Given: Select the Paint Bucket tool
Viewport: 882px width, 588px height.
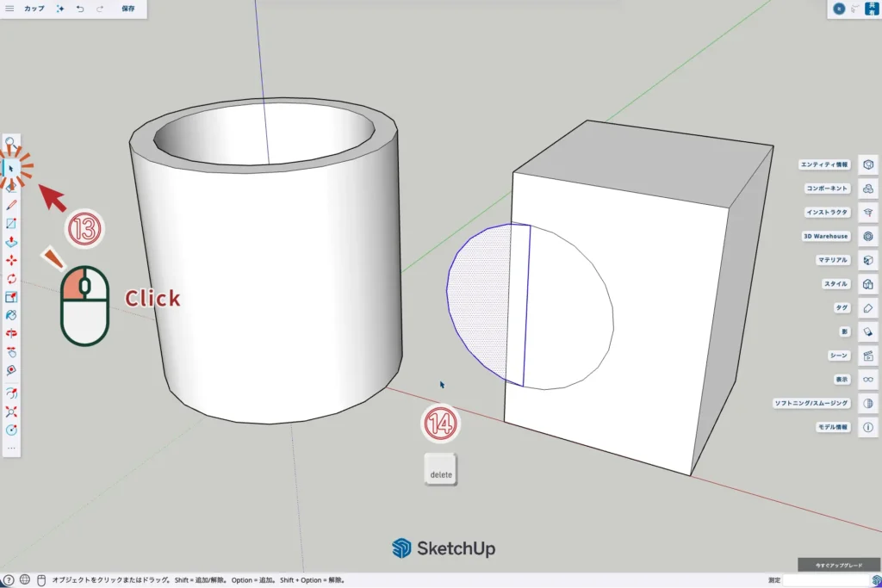Looking at the screenshot, I should click(11, 315).
